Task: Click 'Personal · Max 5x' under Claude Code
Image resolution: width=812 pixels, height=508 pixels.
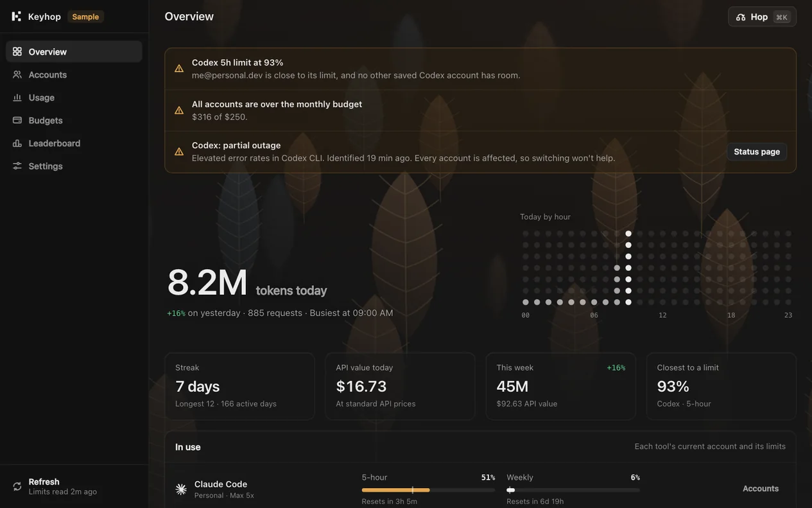Action: pyautogui.click(x=224, y=495)
